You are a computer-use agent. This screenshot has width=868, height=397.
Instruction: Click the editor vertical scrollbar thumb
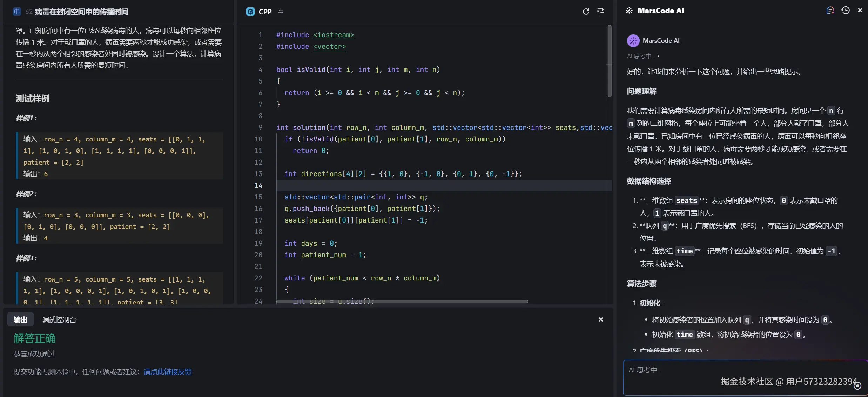[x=610, y=61]
